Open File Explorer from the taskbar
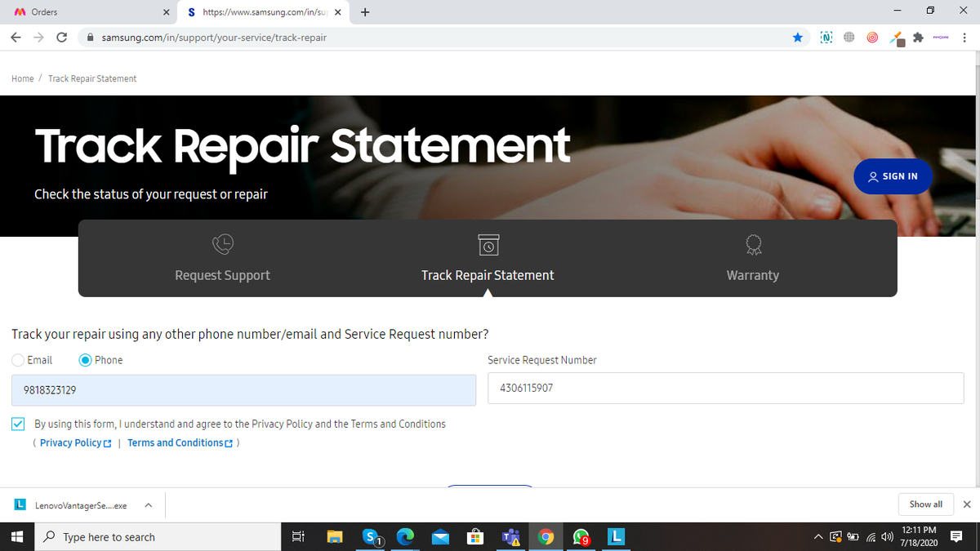 [x=335, y=536]
